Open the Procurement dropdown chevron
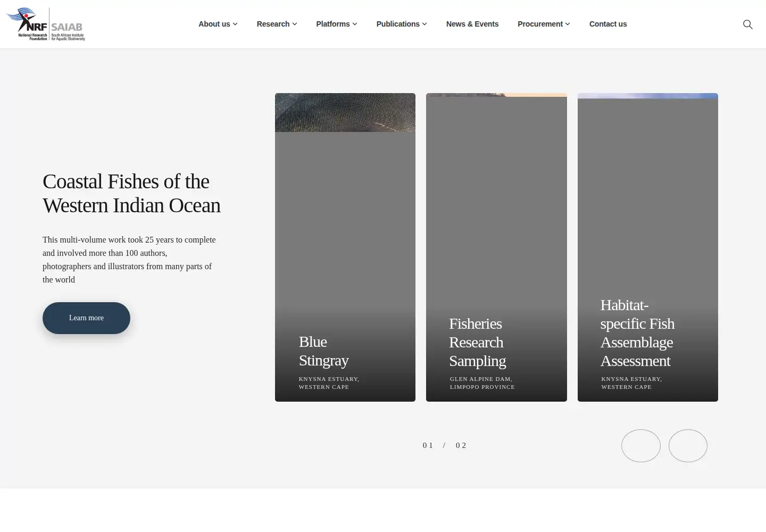 pos(568,24)
